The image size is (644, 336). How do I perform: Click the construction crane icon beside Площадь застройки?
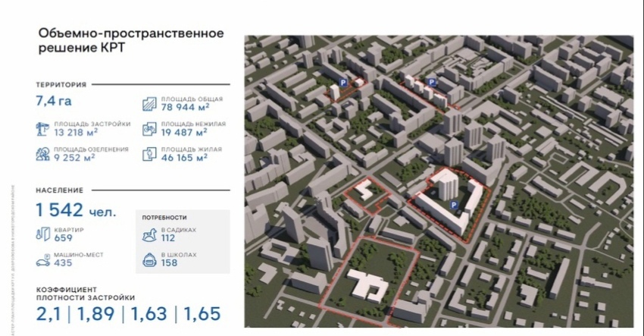pos(42,128)
